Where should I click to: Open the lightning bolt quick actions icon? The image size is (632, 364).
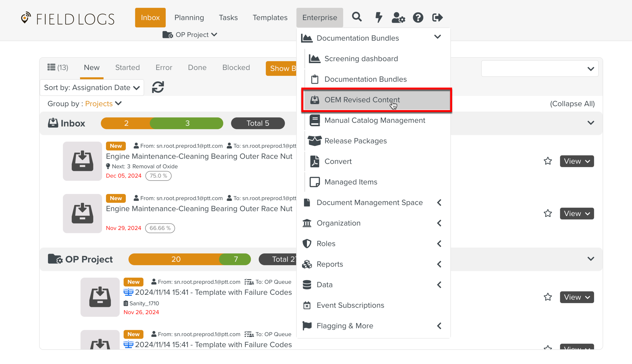click(378, 17)
